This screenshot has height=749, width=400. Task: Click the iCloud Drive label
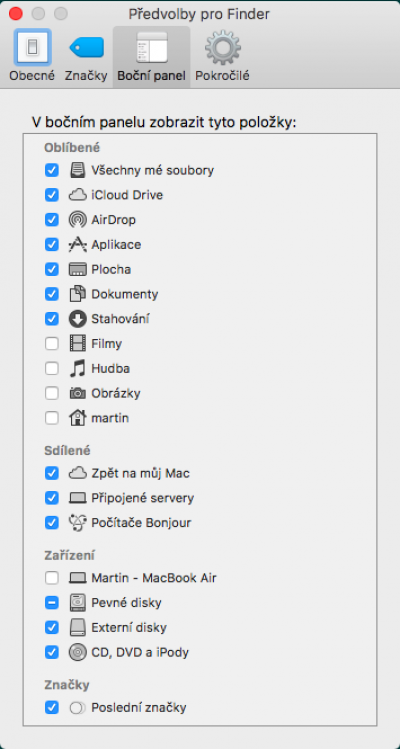coord(127,195)
